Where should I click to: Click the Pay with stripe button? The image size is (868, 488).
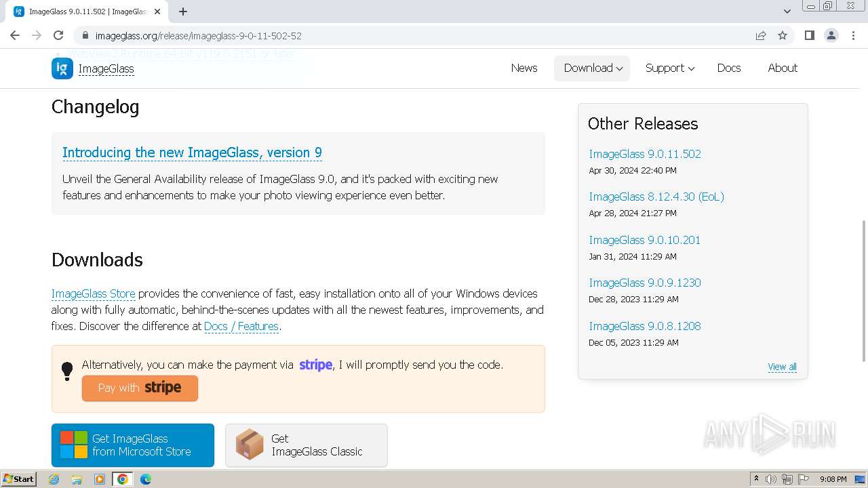tap(140, 388)
